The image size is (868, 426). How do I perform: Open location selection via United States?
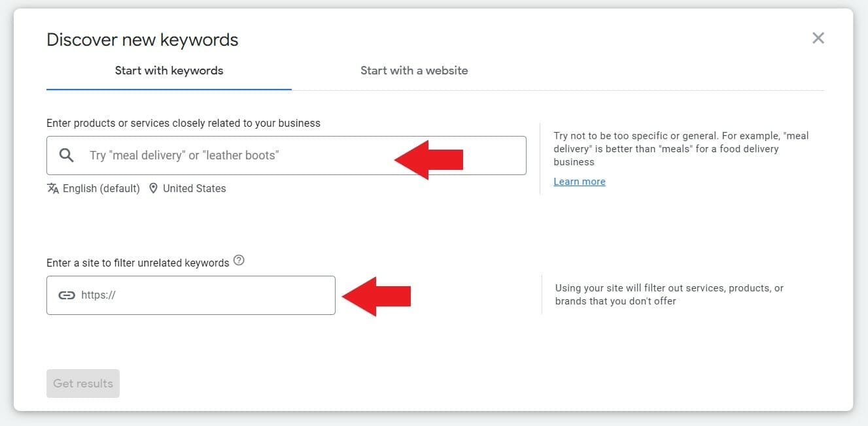click(x=194, y=188)
